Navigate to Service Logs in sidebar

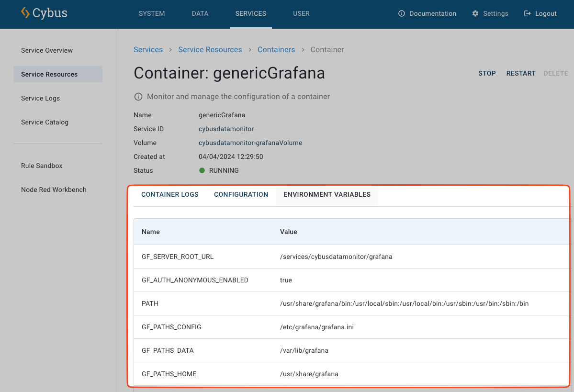41,98
